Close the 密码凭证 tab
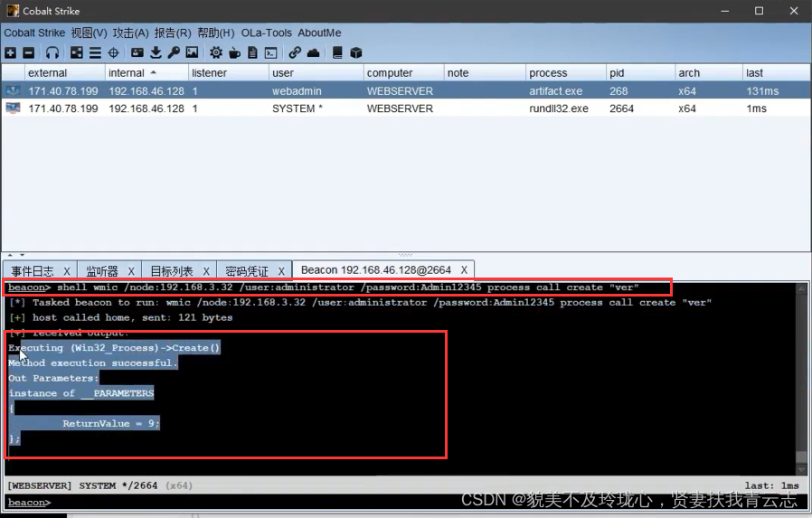The height and width of the screenshot is (518, 812). (281, 270)
